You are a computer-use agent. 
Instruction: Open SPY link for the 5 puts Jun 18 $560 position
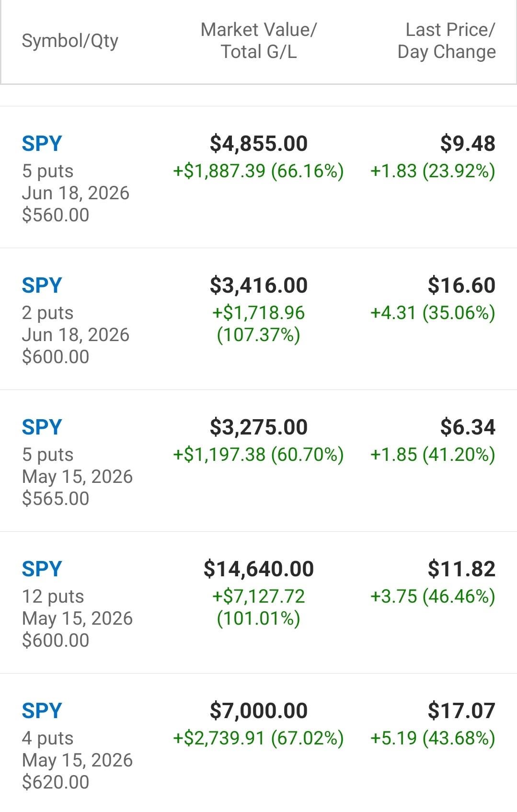point(42,144)
